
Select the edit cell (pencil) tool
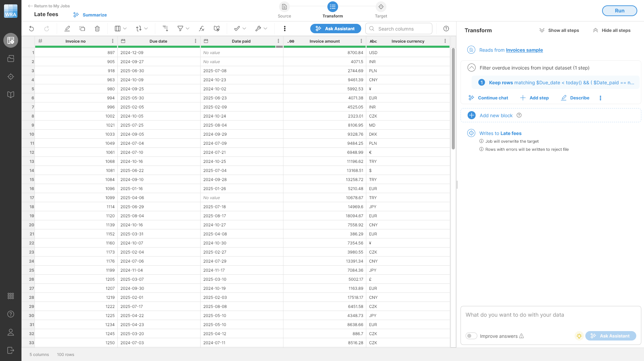tap(67, 29)
